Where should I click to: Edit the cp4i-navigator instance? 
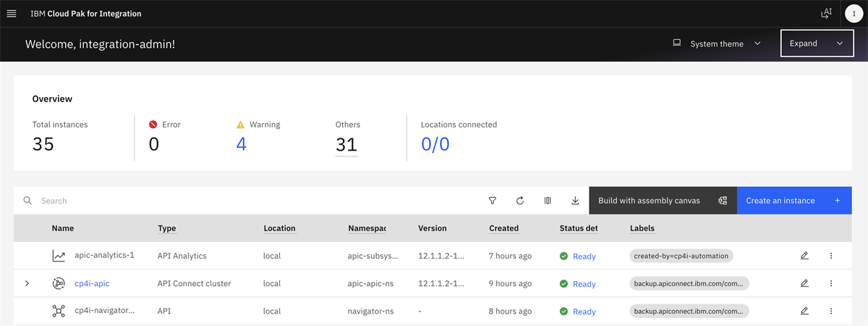coord(804,311)
